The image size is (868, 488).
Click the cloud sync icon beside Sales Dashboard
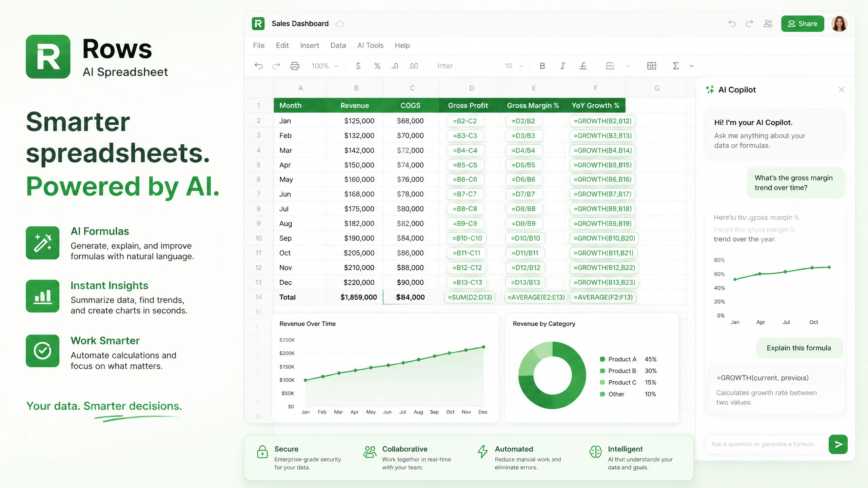(340, 24)
